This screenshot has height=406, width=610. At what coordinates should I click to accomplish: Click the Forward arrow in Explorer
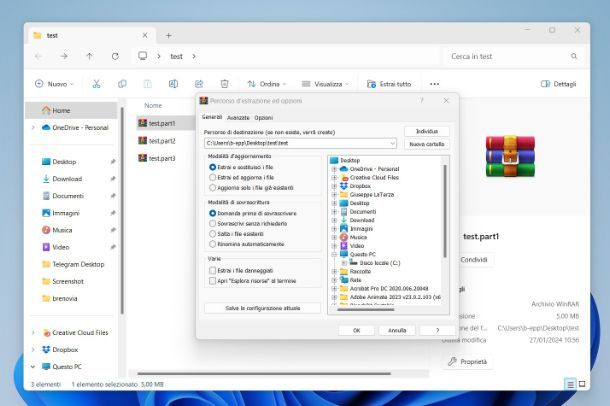(64, 56)
